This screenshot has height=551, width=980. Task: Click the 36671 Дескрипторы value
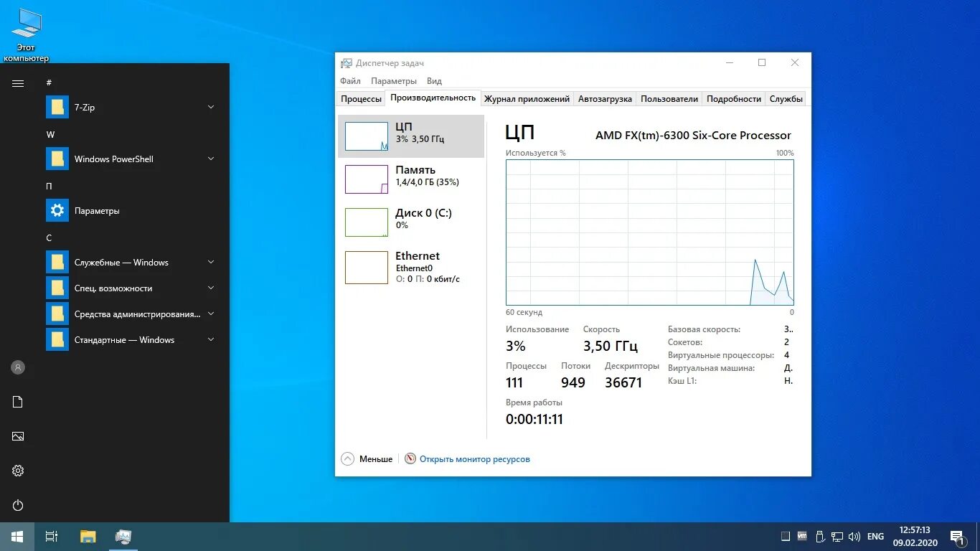click(x=623, y=383)
